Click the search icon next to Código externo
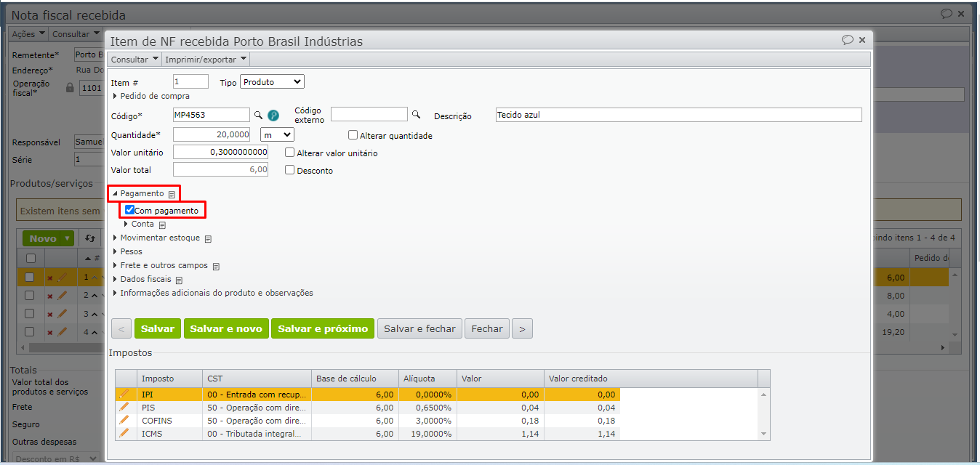 click(417, 115)
